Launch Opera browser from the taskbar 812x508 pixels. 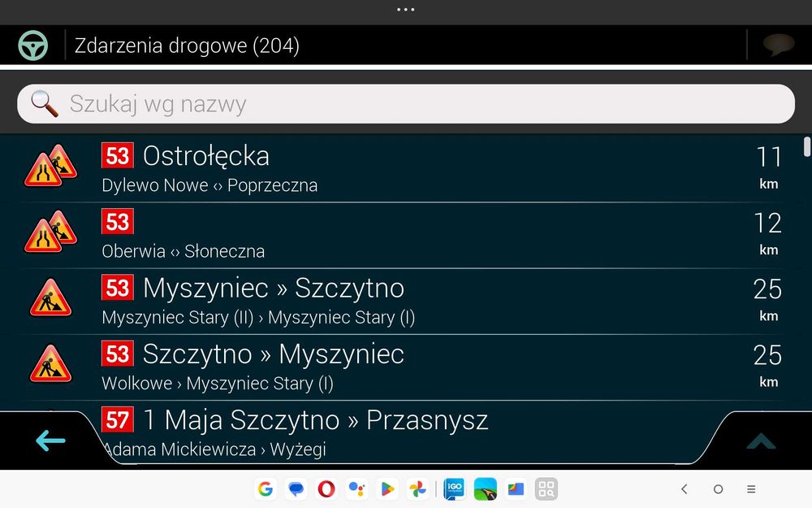click(326, 488)
